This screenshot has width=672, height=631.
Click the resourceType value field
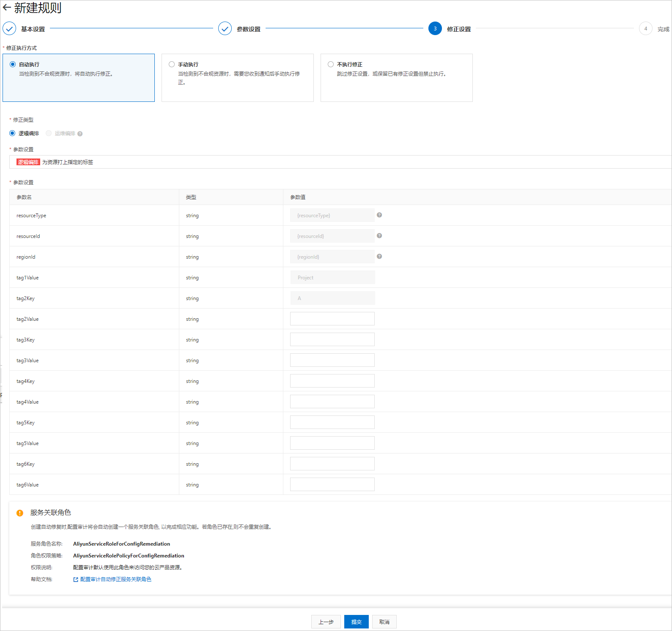tap(332, 215)
